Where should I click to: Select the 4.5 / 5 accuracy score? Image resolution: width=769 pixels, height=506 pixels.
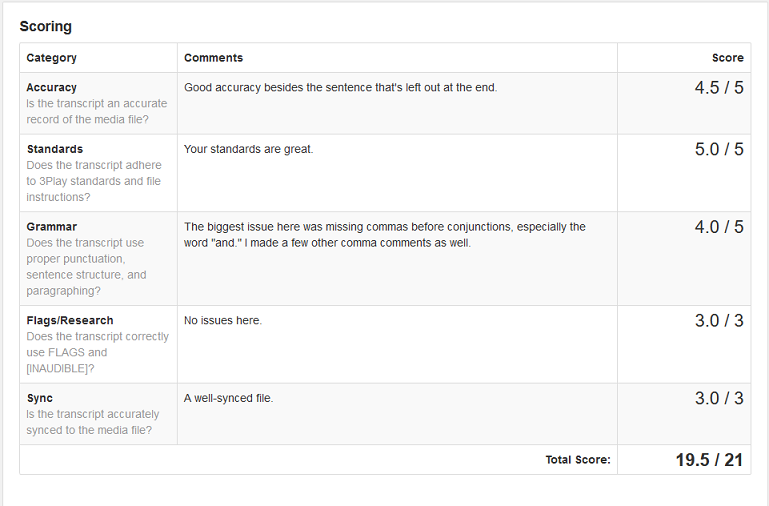click(719, 88)
